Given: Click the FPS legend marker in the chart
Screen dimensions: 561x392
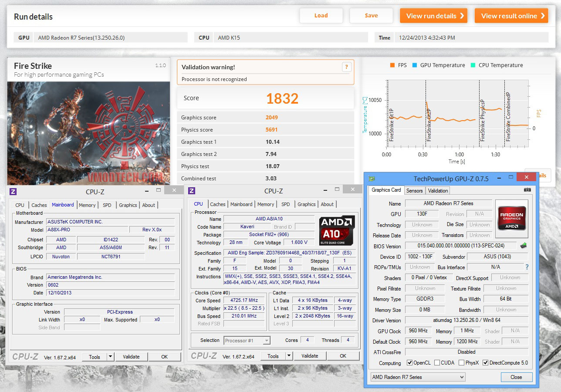Looking at the screenshot, I should (x=392, y=65).
